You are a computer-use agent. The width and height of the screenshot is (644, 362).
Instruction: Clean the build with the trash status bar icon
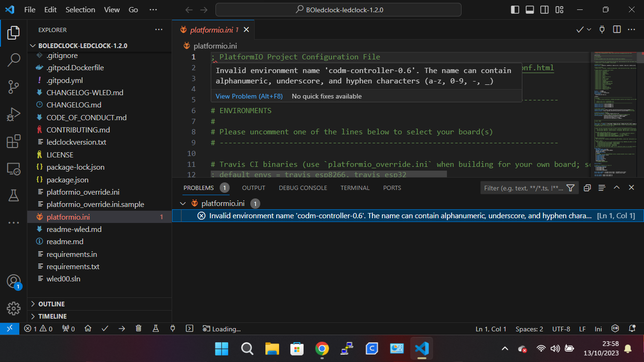pyautogui.click(x=138, y=329)
